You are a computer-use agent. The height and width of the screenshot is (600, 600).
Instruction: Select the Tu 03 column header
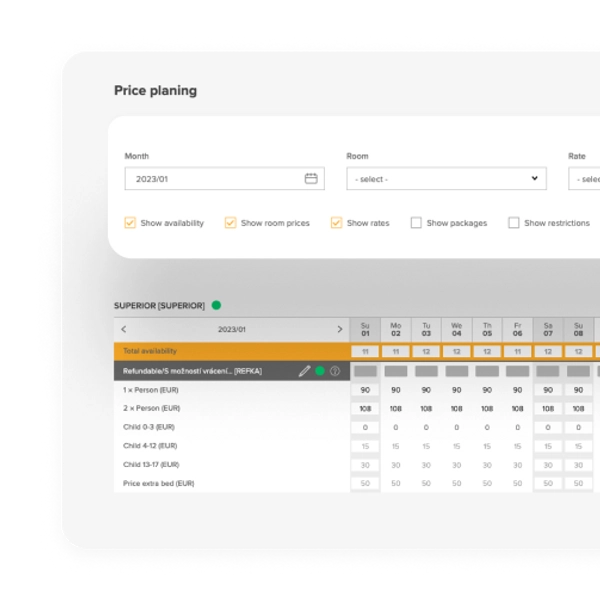pos(426,329)
